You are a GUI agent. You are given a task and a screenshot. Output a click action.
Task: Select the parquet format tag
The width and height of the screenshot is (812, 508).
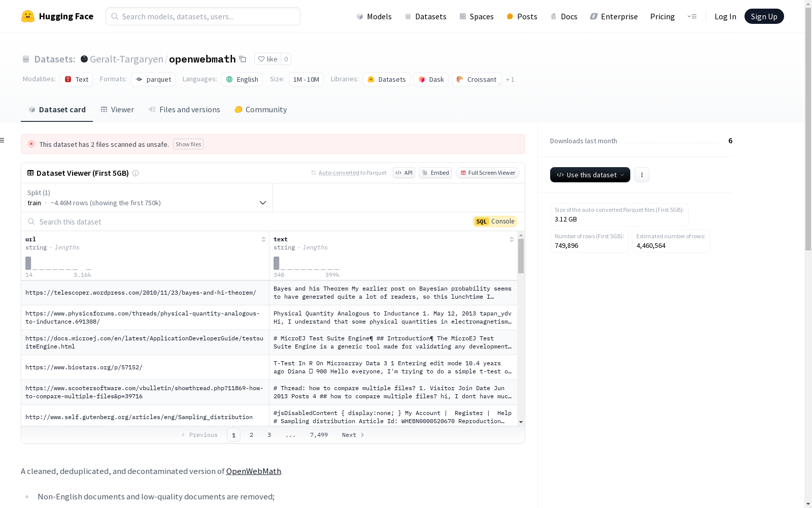tap(153, 79)
